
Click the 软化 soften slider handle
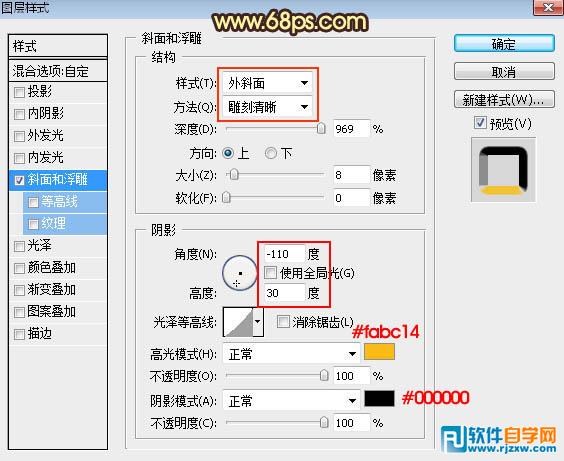[x=226, y=197]
